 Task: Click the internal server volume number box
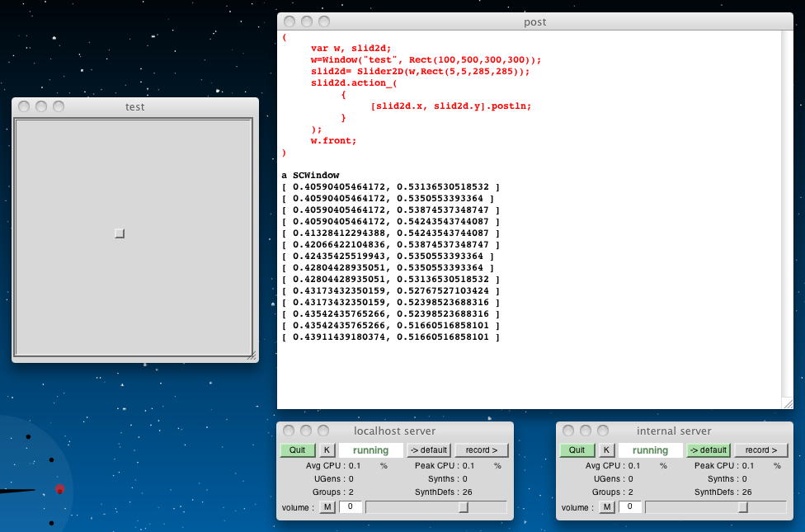[629, 506]
